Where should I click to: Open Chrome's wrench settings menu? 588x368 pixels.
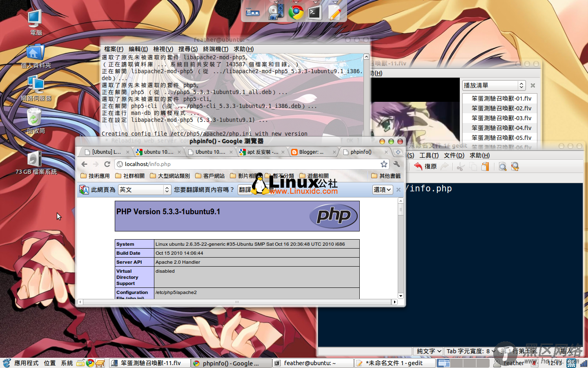396,164
